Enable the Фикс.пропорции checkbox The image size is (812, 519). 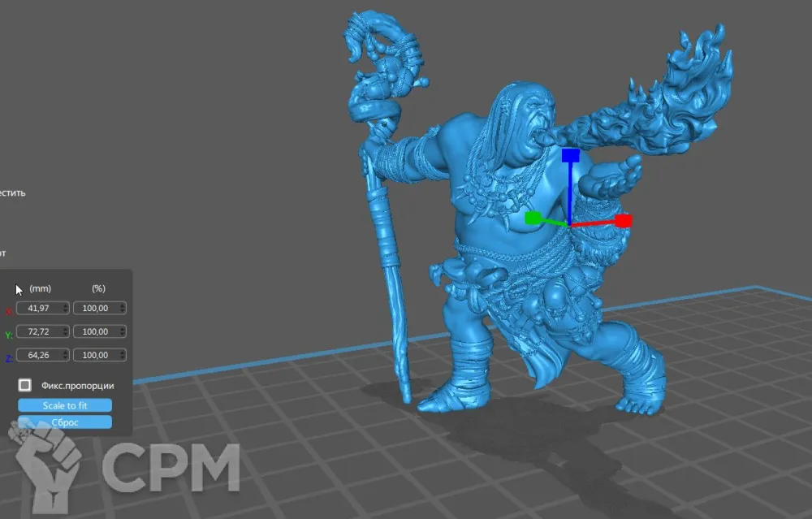coord(25,385)
